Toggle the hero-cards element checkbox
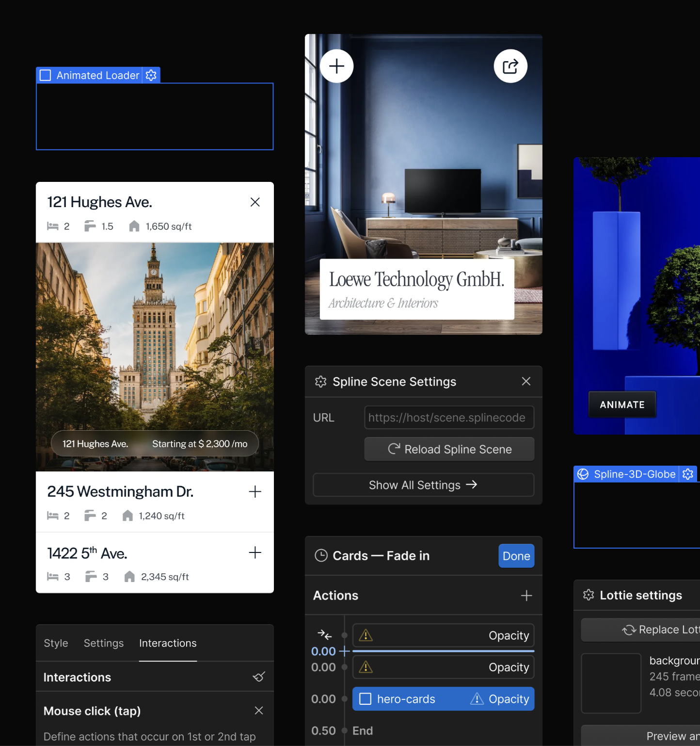 coord(365,699)
